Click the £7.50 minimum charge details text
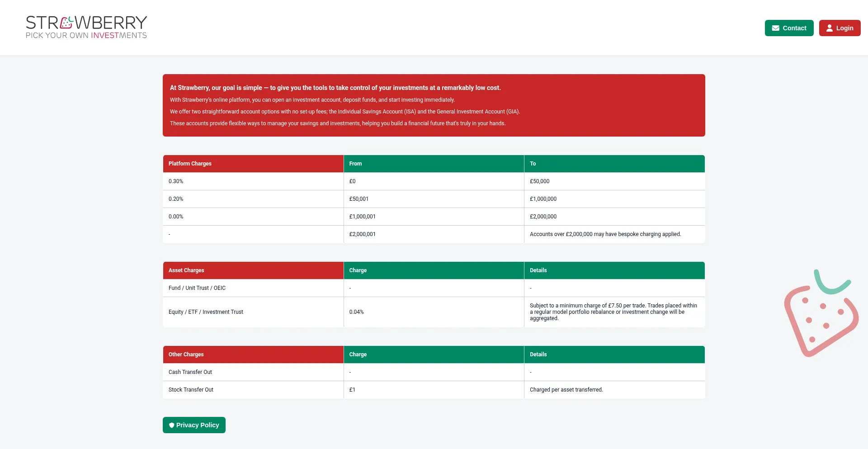Screen dimensions: 868x449 pos(613,312)
